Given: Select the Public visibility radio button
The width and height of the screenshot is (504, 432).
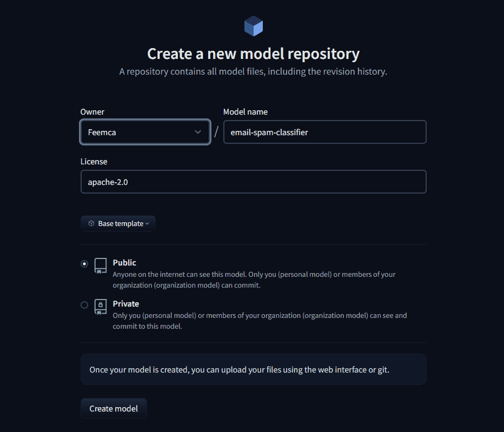Looking at the screenshot, I should coord(84,264).
